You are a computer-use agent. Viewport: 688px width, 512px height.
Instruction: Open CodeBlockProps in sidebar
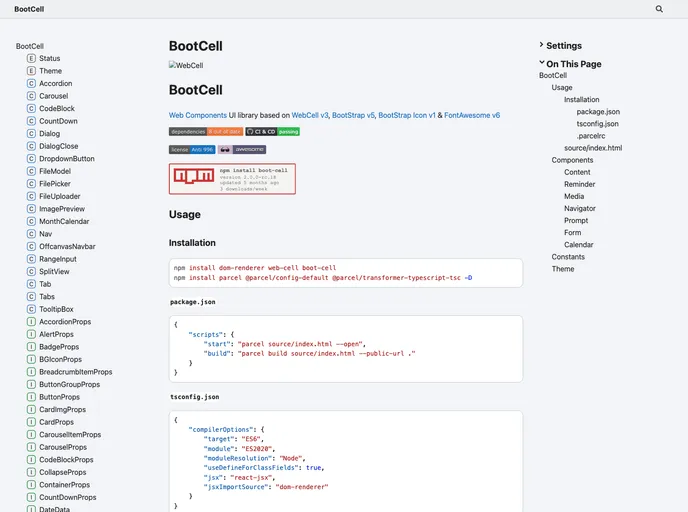(66, 460)
